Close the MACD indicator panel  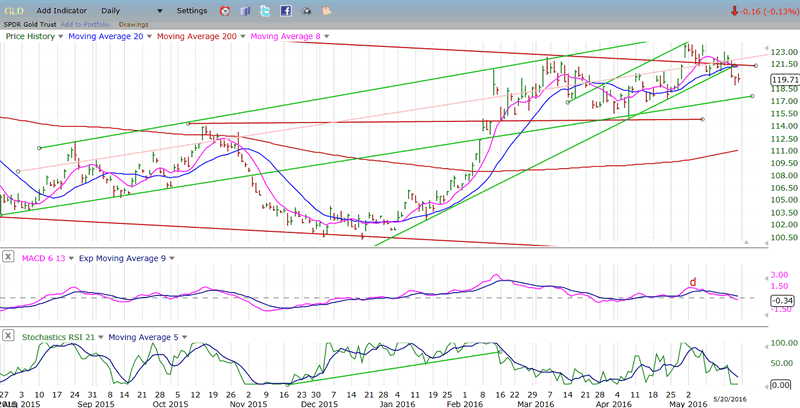click(9, 258)
